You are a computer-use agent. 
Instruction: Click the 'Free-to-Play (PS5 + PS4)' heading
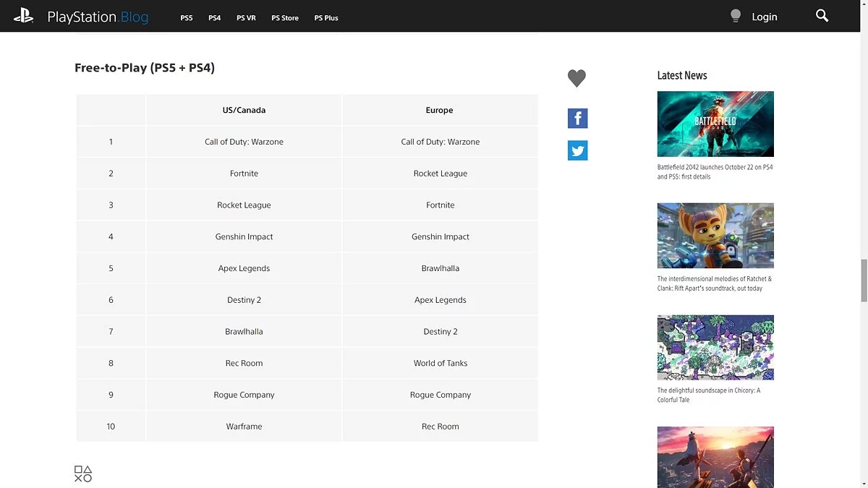[145, 68]
